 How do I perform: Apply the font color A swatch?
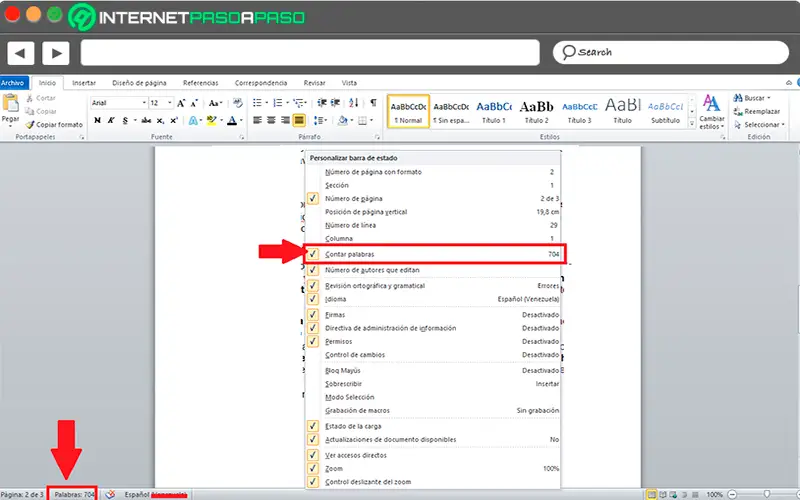click(232, 120)
